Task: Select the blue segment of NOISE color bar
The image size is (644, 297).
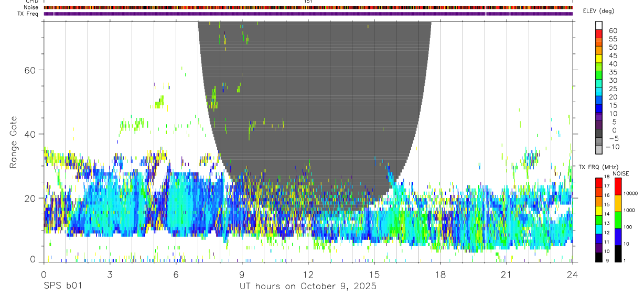Action: click(x=617, y=236)
